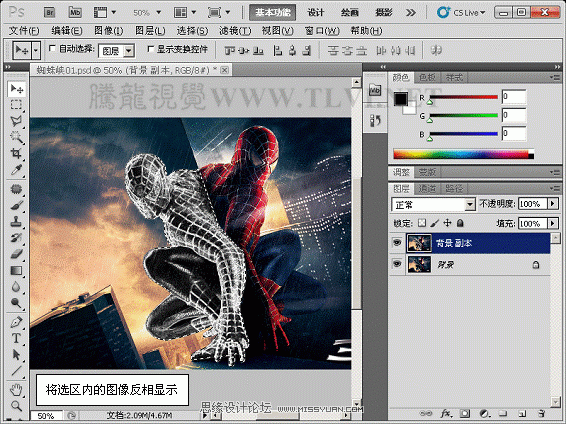566x424 pixels.
Task: Select the Path Selection tool
Action: pos(16,354)
